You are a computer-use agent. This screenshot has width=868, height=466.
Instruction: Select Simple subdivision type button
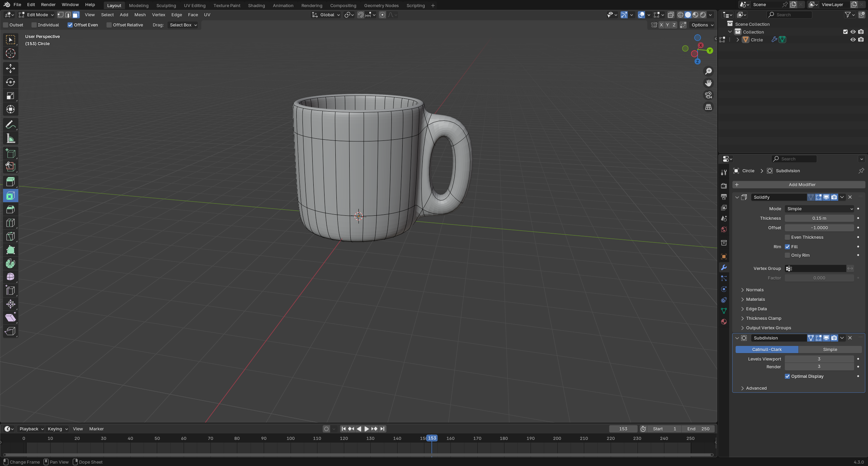(830, 349)
